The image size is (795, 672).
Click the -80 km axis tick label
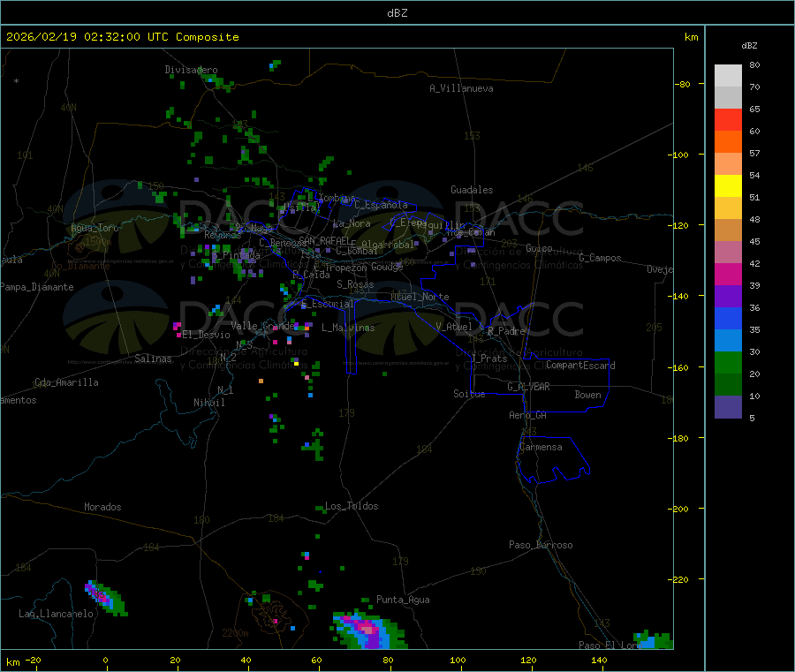pyautogui.click(x=683, y=84)
